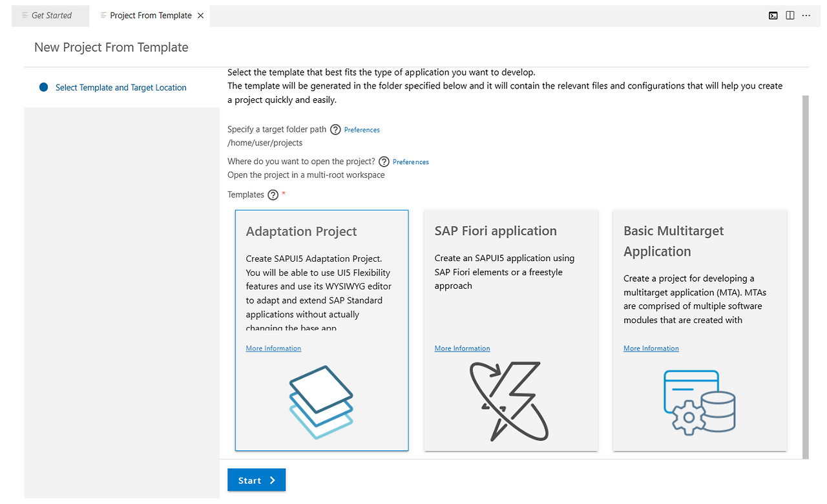Click the Adaptation Project layered squares icon
This screenshot has width=827, height=504.
point(321,401)
